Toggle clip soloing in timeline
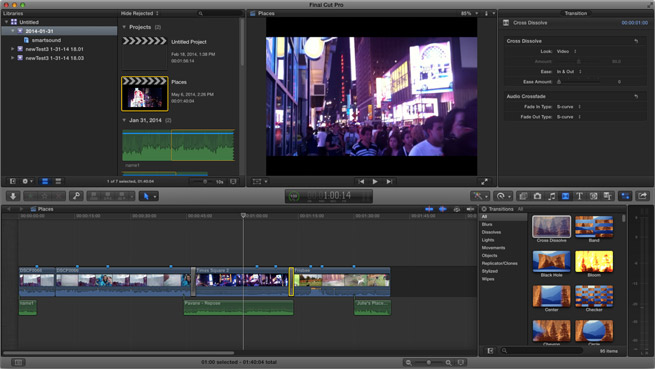 457,209
